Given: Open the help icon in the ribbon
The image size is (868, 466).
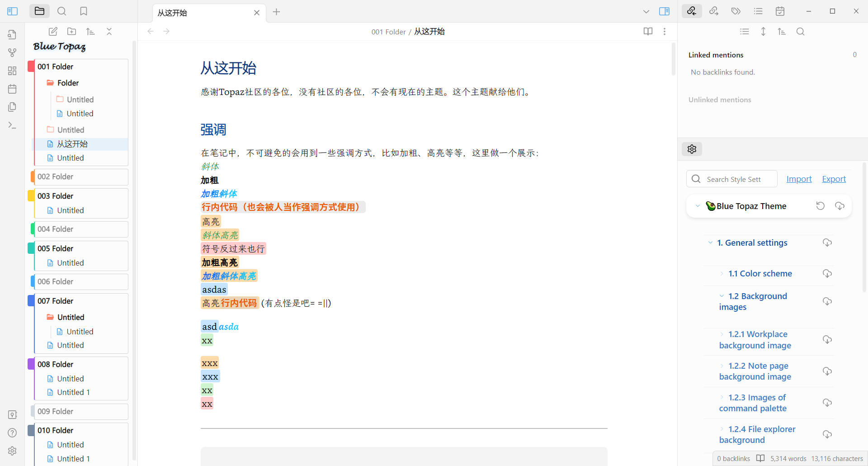Looking at the screenshot, I should pos(12,433).
